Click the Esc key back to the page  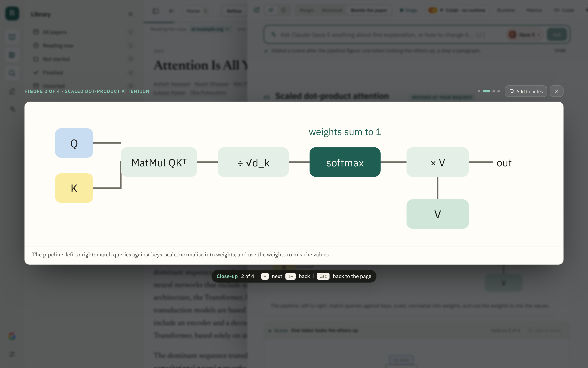click(x=323, y=276)
